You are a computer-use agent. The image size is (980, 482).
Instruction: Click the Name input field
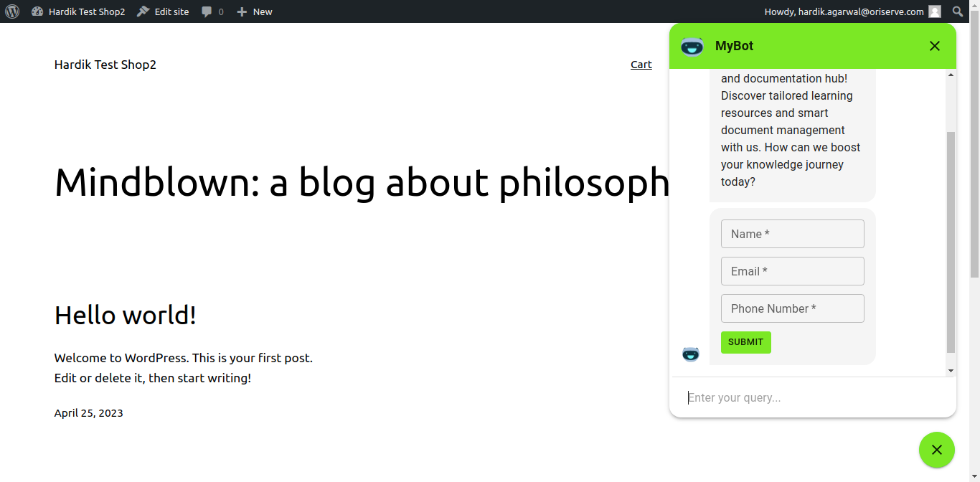(792, 234)
